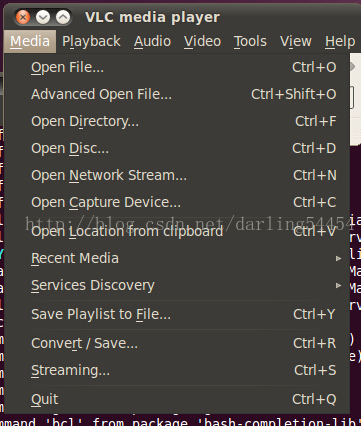Open the Help menu
The width and height of the screenshot is (361, 426).
(x=340, y=42)
